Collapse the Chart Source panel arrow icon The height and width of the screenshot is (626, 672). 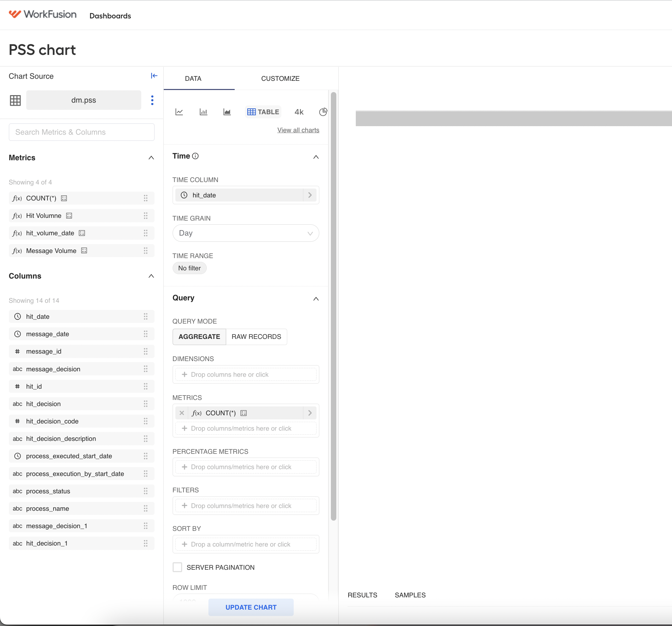pos(154,76)
